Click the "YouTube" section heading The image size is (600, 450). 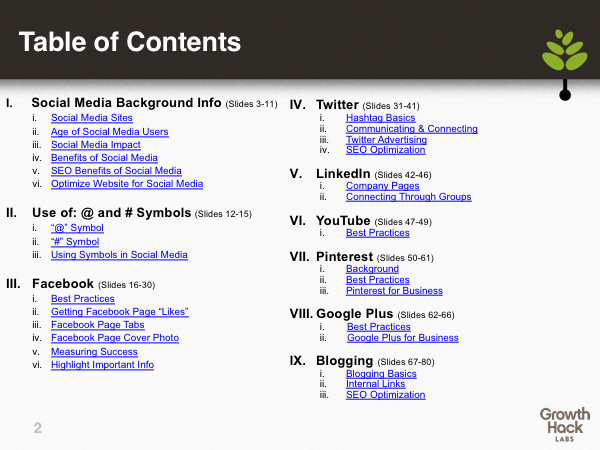point(343,221)
